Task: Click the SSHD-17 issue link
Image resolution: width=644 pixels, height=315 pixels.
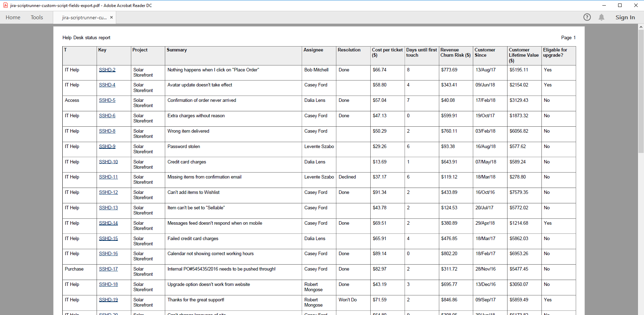Action: tap(108, 269)
